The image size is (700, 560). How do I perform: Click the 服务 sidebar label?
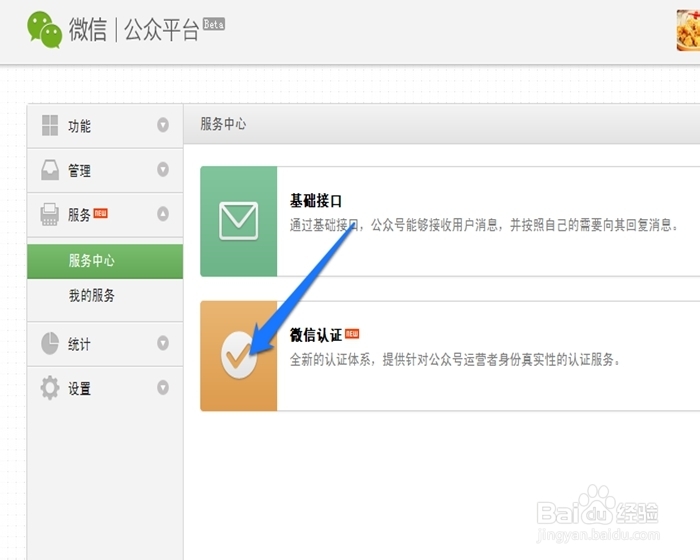point(79,215)
